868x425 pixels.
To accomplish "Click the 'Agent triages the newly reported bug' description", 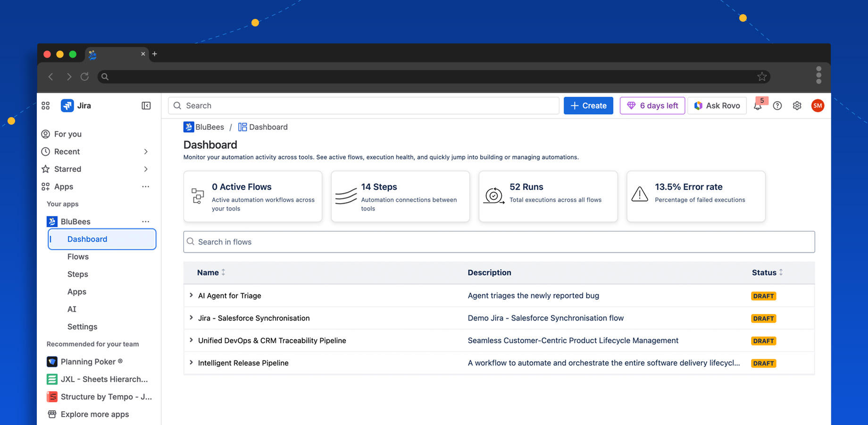I will click(x=534, y=296).
